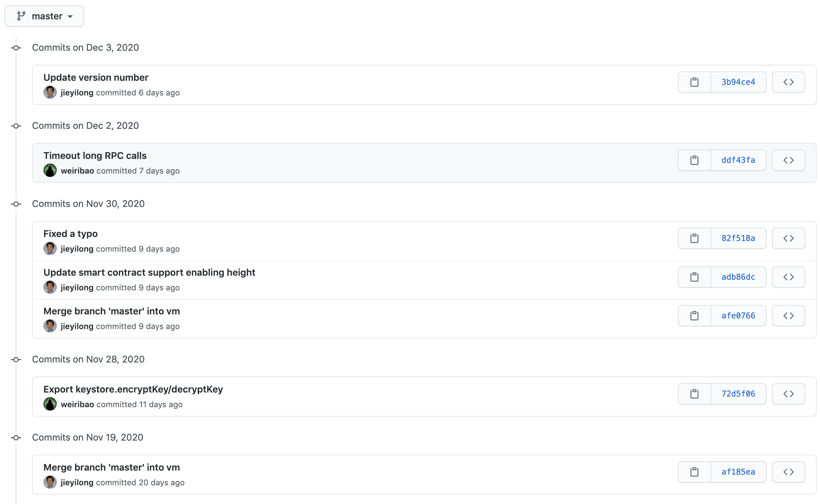The image size is (820, 504).
Task: Open the master branch dropdown
Action: pyautogui.click(x=44, y=16)
